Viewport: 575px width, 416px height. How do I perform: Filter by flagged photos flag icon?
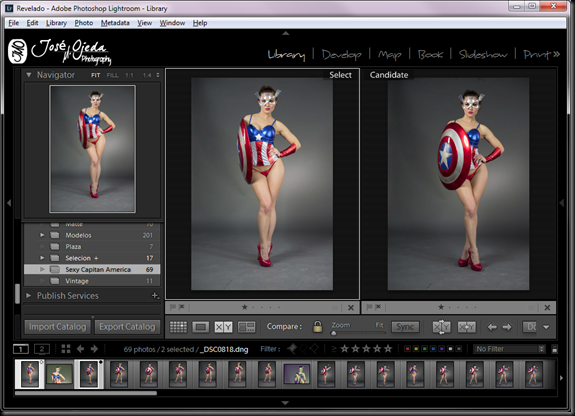point(292,349)
